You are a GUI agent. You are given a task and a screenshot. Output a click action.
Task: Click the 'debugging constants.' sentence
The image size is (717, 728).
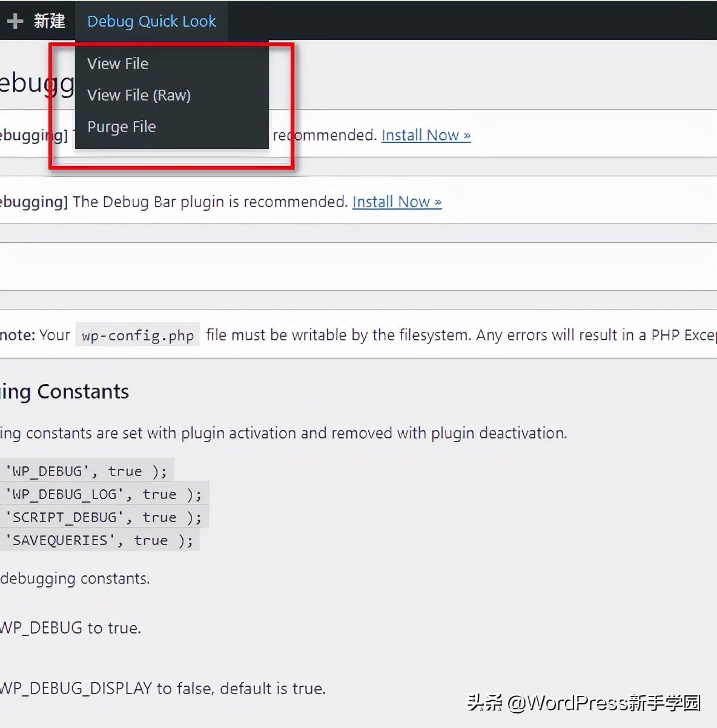click(75, 578)
